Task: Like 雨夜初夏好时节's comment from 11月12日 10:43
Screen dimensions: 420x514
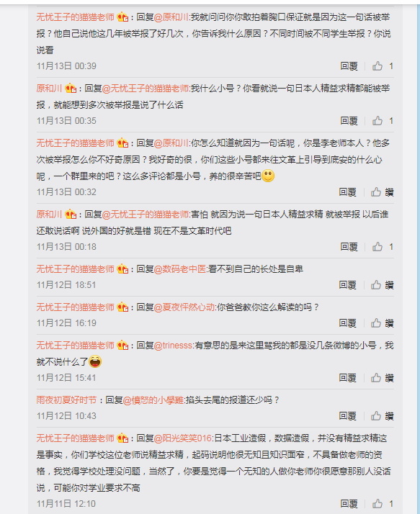Action: coord(383,416)
